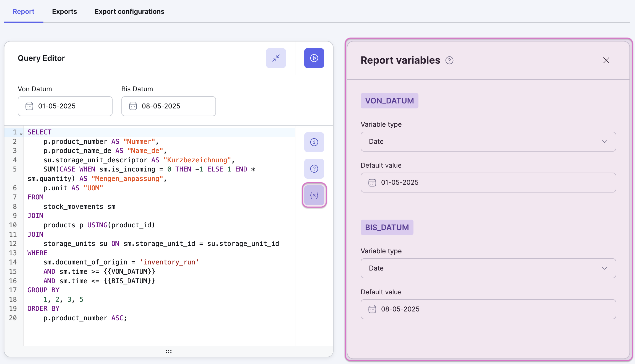
Task: Click the info icon beside code editor
Action: 314,142
